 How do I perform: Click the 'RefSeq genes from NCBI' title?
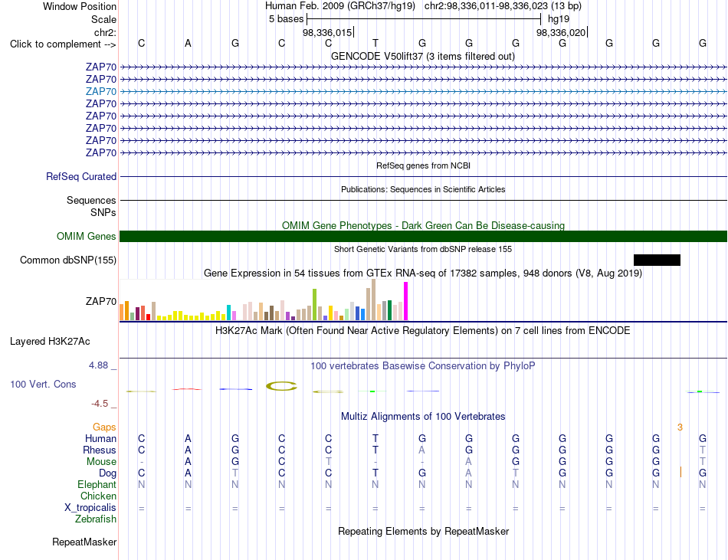pyautogui.click(x=423, y=165)
